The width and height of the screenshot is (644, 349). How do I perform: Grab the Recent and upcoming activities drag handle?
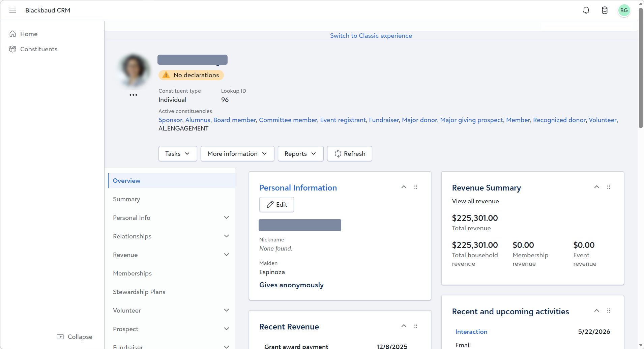click(609, 311)
